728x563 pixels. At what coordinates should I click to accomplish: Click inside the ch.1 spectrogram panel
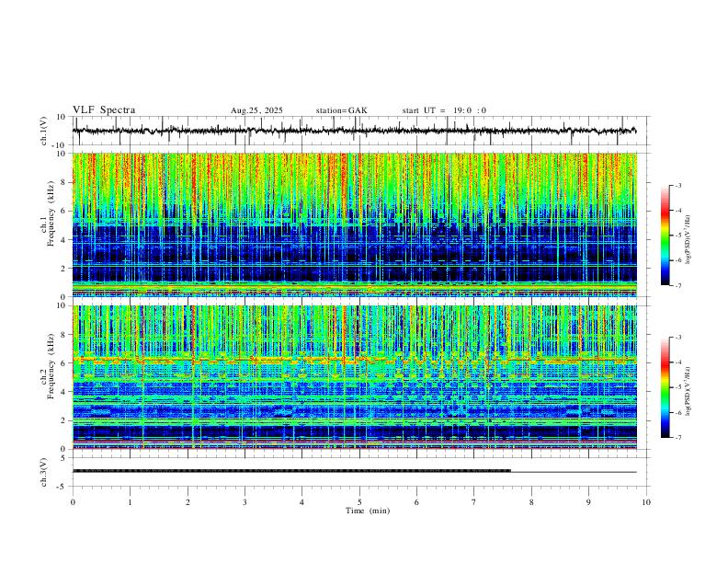[x=354, y=224]
